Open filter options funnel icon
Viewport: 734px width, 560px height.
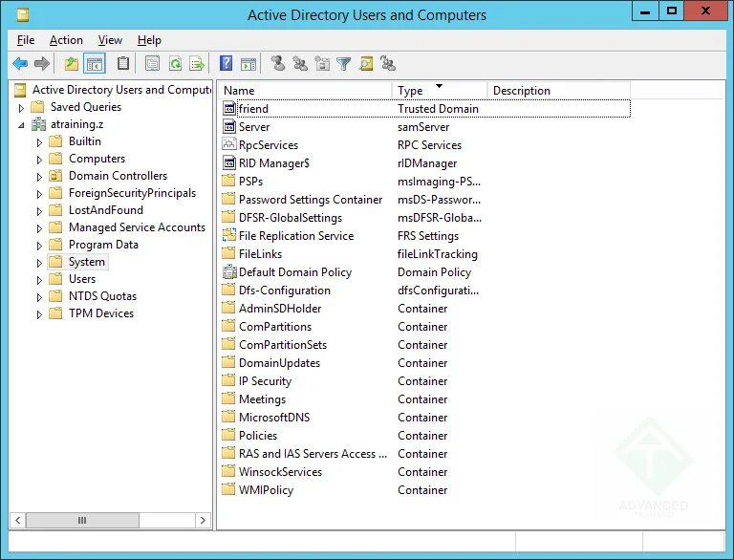pyautogui.click(x=344, y=64)
